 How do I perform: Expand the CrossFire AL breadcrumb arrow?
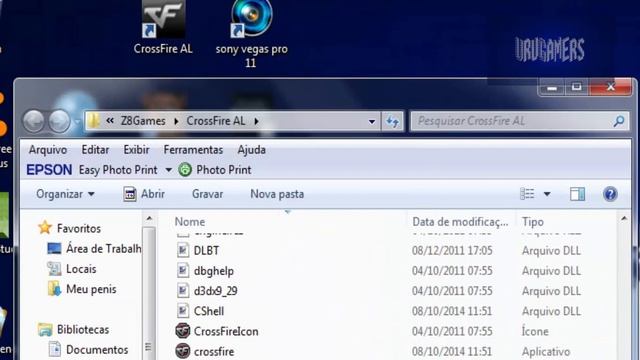pos(256,121)
